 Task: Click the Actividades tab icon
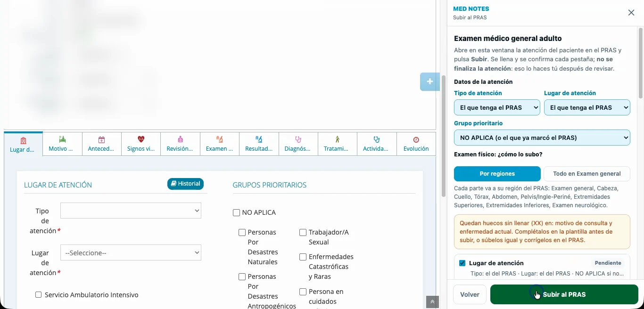coord(376,139)
